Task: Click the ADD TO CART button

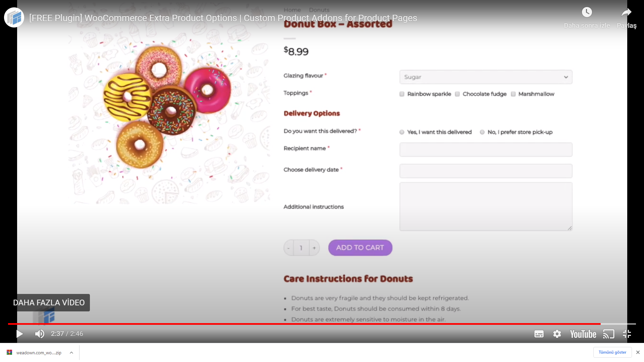Action: click(x=360, y=248)
